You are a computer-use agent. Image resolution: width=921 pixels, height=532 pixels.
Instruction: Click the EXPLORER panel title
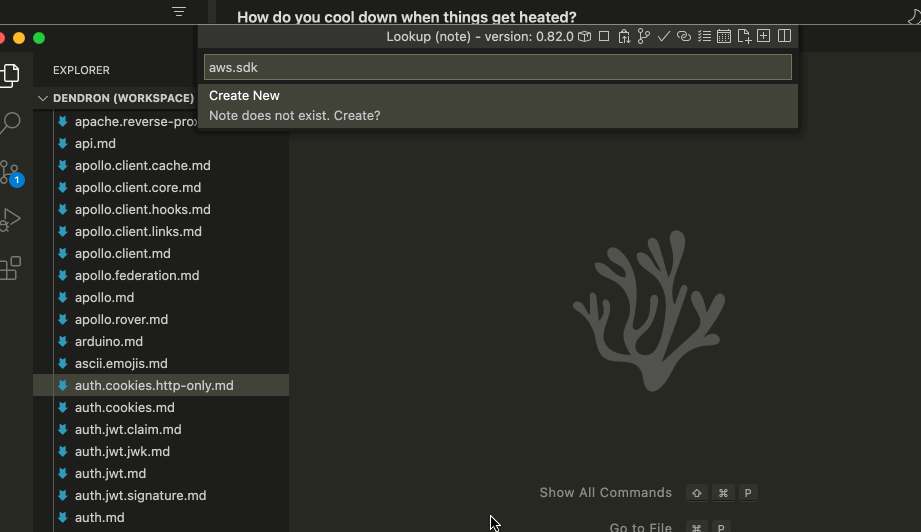(x=81, y=70)
